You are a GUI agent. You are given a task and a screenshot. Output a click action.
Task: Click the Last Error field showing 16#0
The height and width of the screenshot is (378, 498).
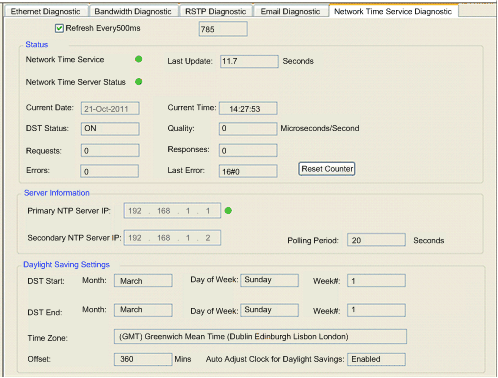[x=248, y=171]
